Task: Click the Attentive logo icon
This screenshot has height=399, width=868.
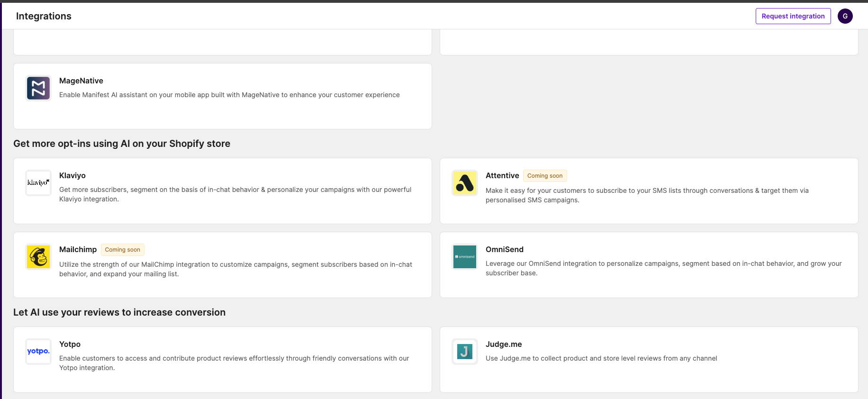Action: click(x=465, y=183)
